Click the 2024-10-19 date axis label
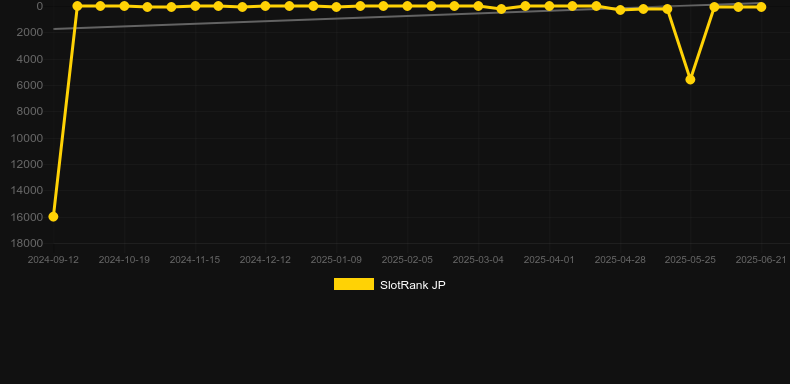Image resolution: width=790 pixels, height=384 pixels. 124,260
